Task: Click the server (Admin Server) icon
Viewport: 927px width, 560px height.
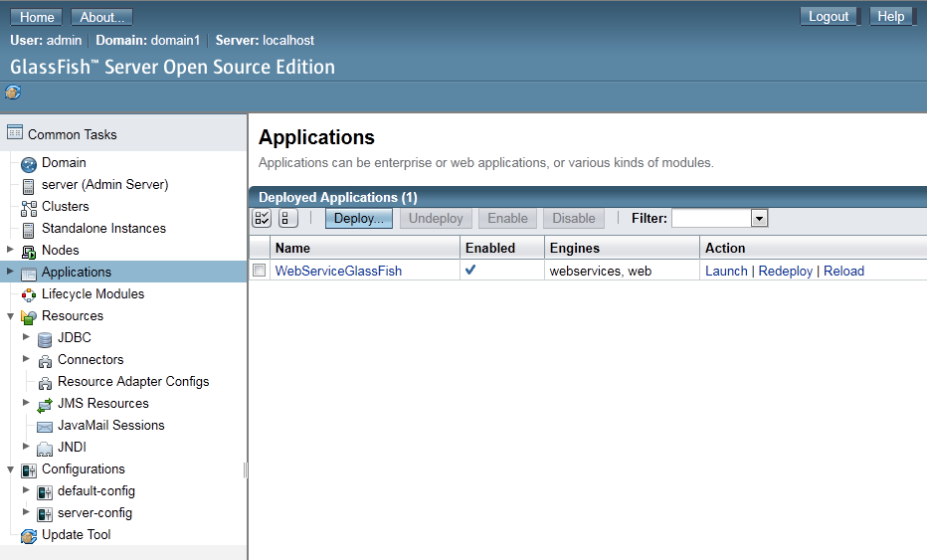Action: tap(29, 186)
